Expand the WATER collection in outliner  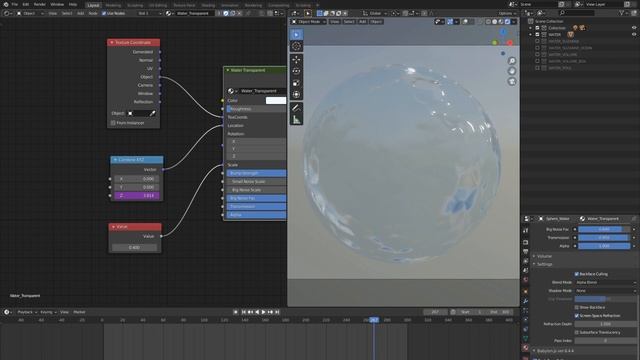pos(531,35)
